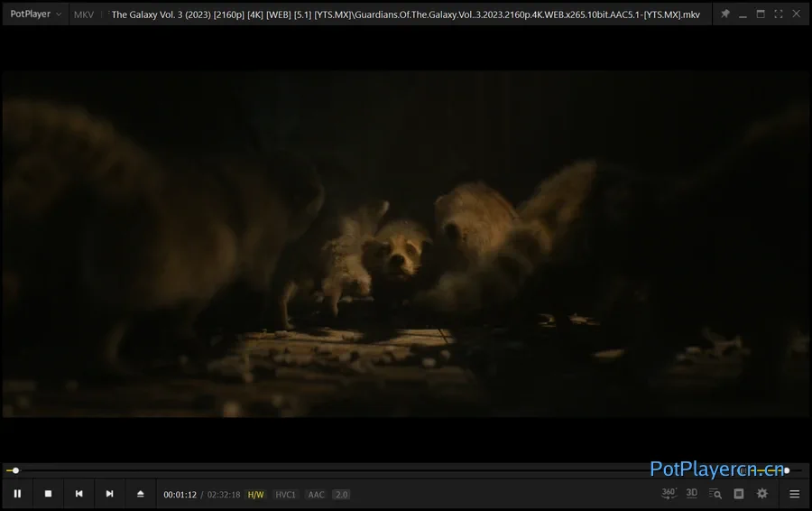The image size is (812, 511).
Task: Pause the video playback
Action: pos(17,494)
